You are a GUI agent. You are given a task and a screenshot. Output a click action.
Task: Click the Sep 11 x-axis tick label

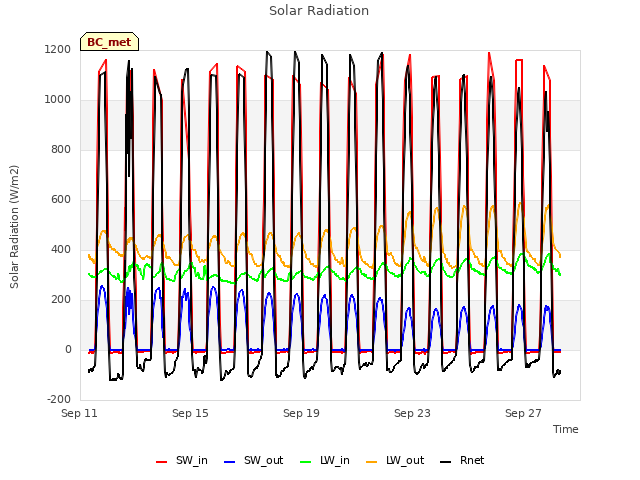(79, 413)
